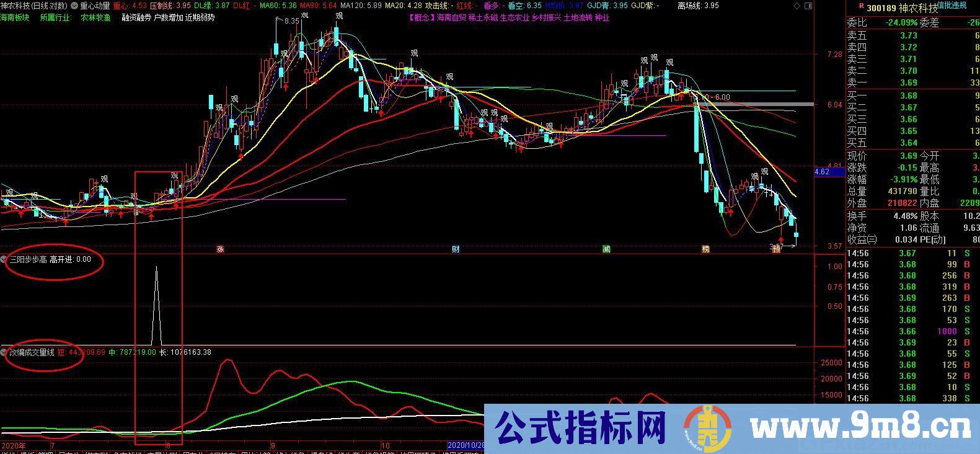
Task: Open the 海南自贸 concept link
Action: (x=451, y=17)
